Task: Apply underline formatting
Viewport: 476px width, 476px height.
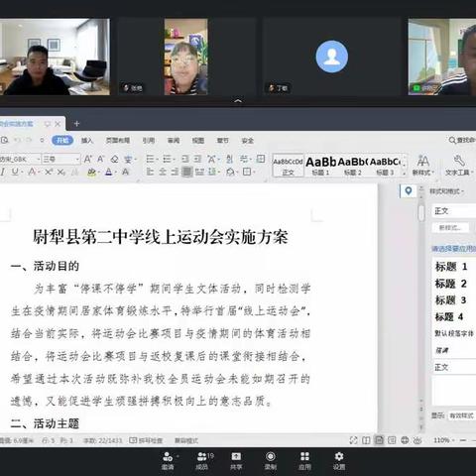Action: (15, 172)
